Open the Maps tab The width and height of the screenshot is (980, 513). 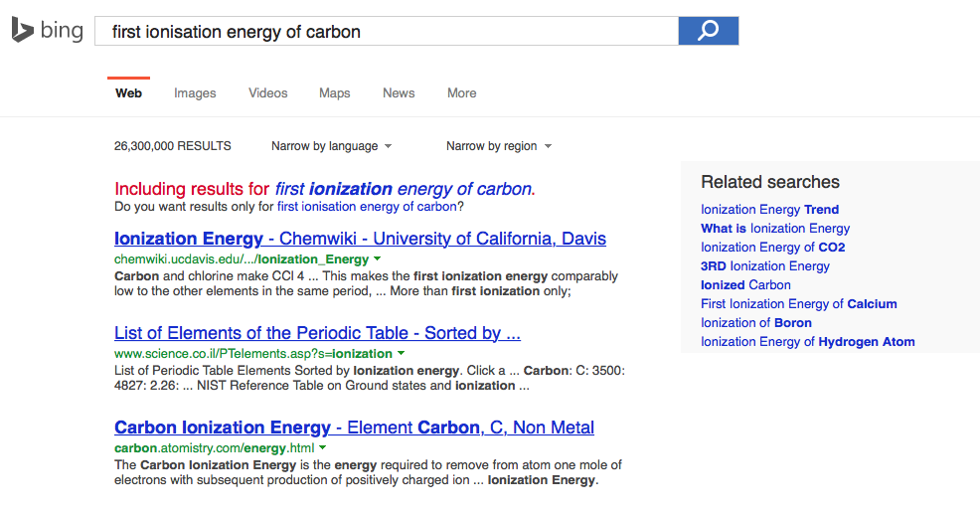coord(334,93)
